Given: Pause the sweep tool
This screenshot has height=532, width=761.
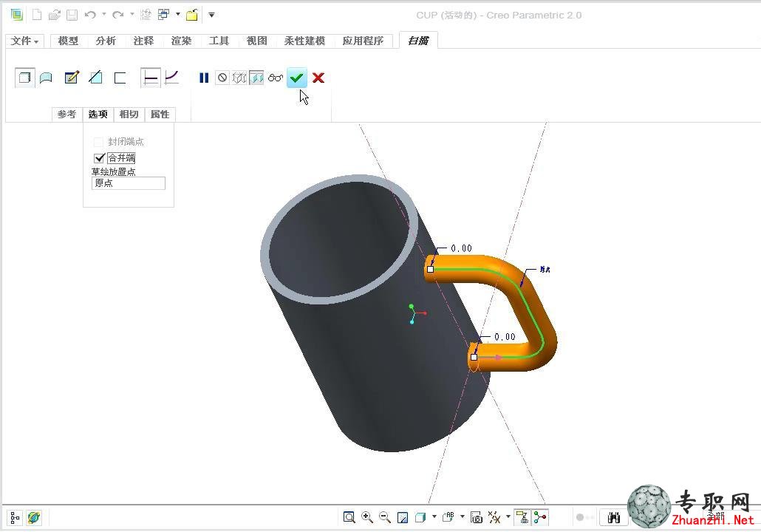Looking at the screenshot, I should (x=204, y=78).
